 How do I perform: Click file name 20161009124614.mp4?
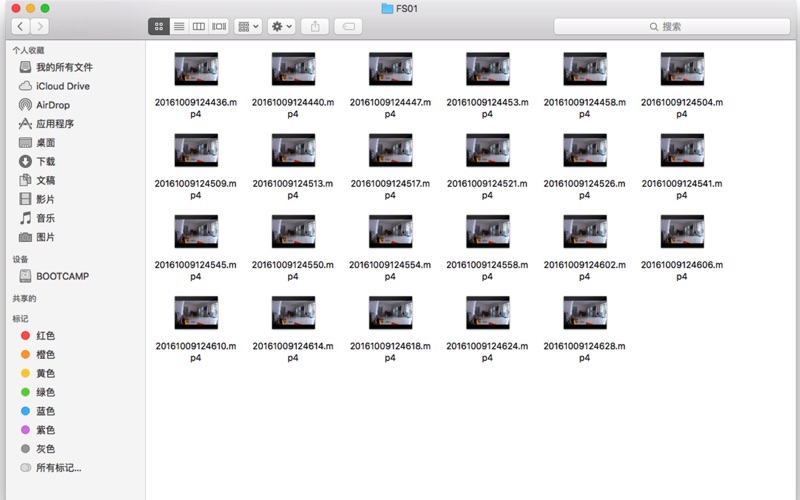click(x=293, y=352)
